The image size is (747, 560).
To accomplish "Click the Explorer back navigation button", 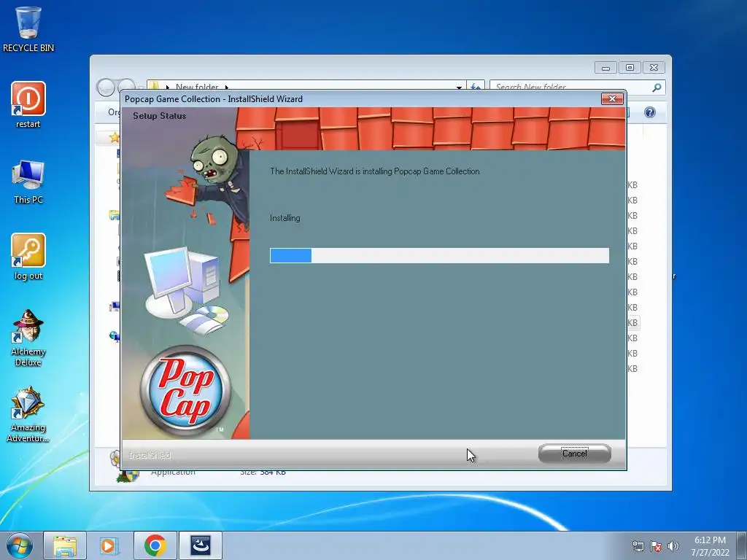I will pyautogui.click(x=105, y=87).
